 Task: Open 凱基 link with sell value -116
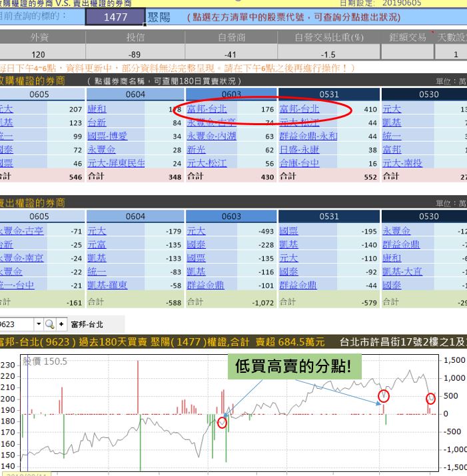197,272
